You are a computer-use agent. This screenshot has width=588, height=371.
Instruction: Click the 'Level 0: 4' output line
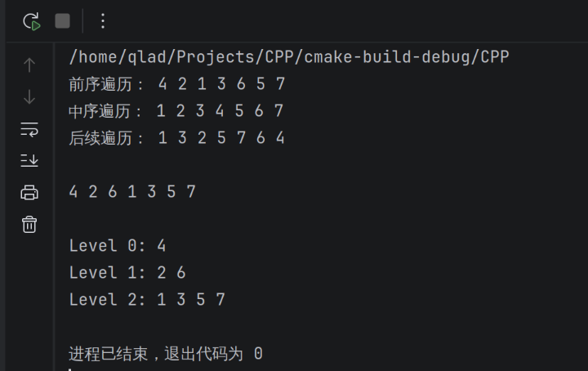coord(118,246)
